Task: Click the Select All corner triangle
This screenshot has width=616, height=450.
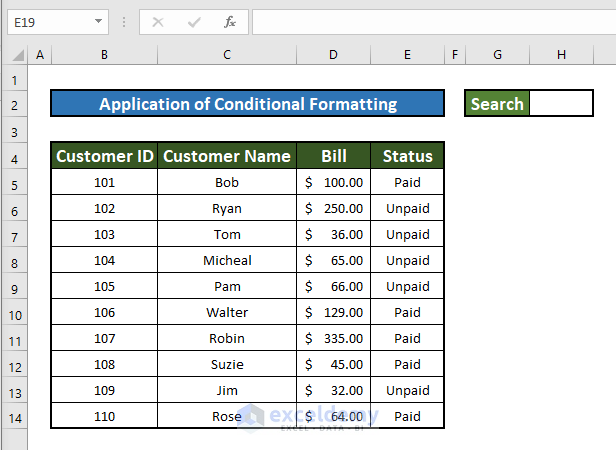Action: [15, 55]
